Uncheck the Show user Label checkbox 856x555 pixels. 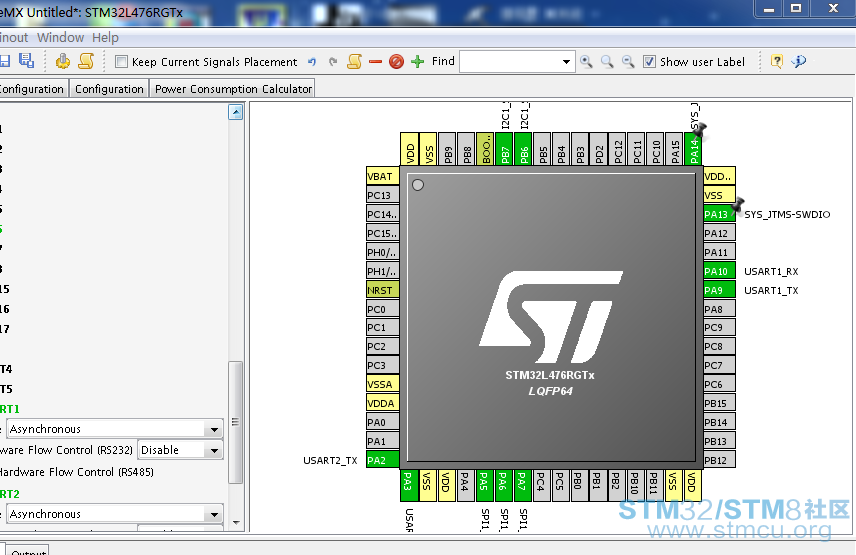point(649,62)
